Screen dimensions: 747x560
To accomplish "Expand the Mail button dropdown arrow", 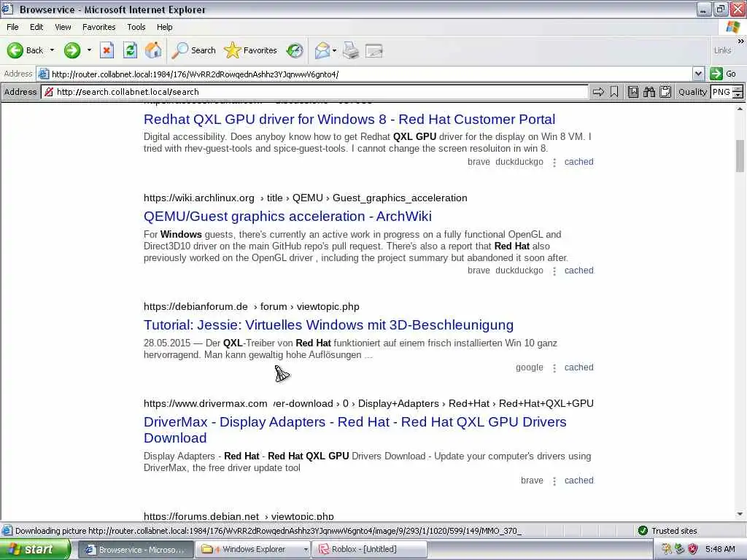I will pyautogui.click(x=334, y=50).
